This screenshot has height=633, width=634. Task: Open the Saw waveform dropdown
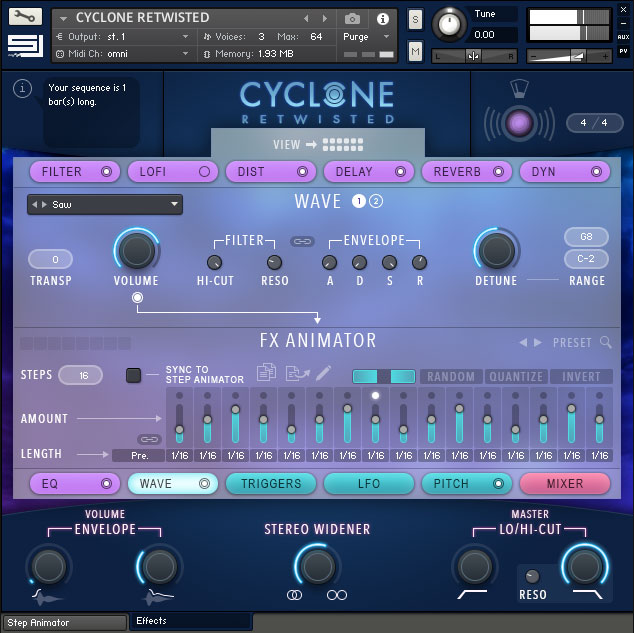[x=105, y=204]
